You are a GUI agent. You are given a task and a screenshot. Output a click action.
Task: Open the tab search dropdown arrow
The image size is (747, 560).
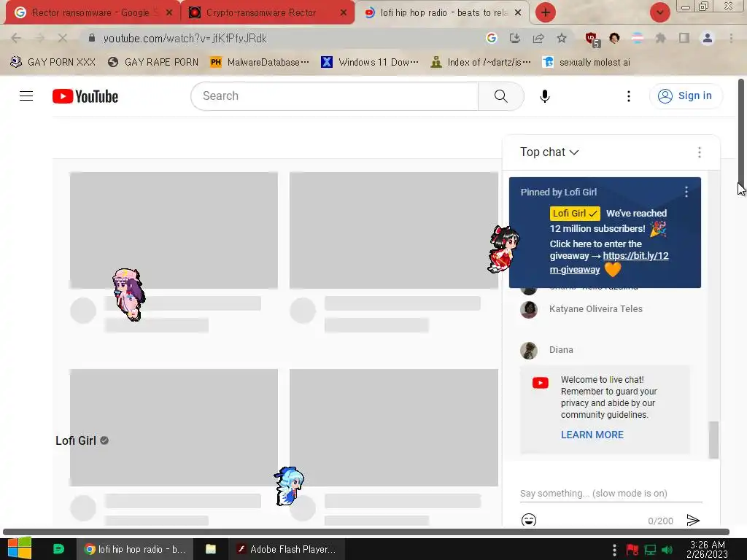659,12
